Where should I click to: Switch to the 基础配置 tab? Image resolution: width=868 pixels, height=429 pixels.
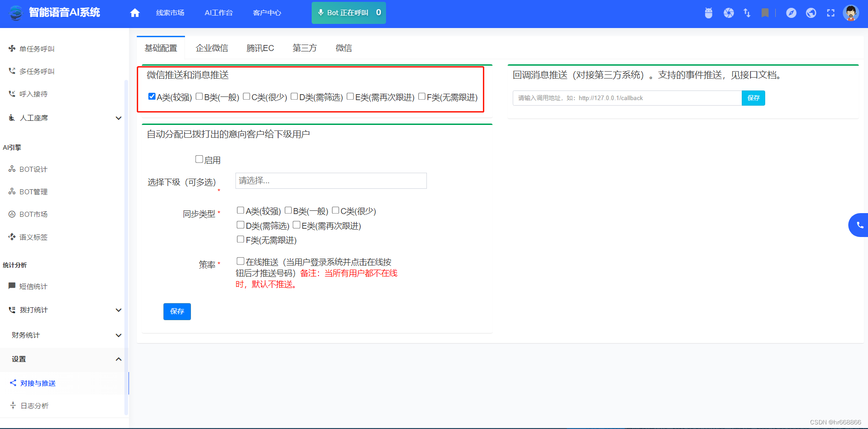tap(161, 48)
